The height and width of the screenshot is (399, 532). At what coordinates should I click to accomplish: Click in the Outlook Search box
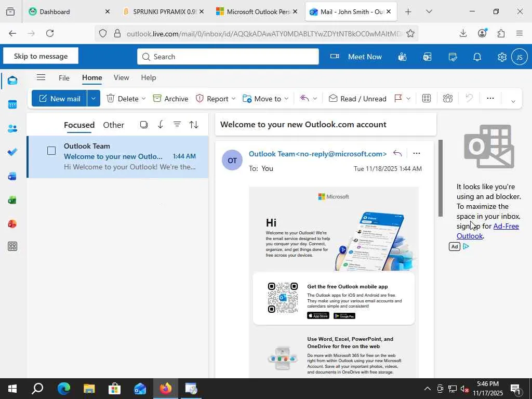pyautogui.click(x=228, y=57)
